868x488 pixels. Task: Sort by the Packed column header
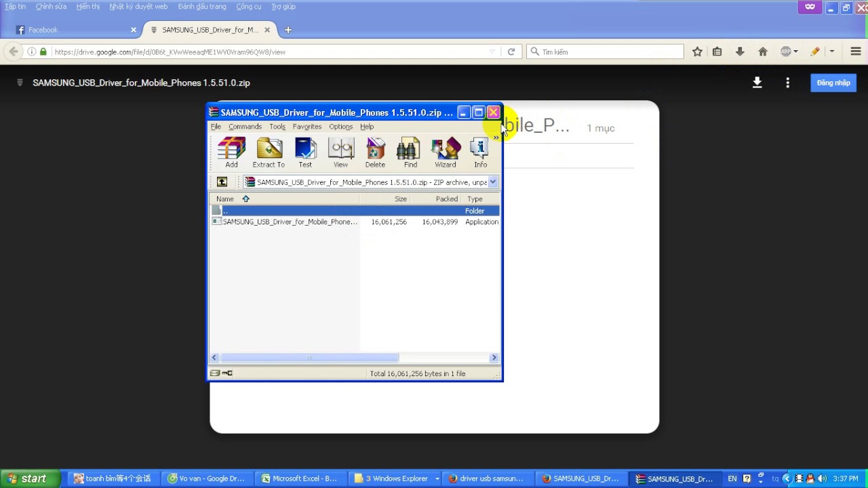435,199
